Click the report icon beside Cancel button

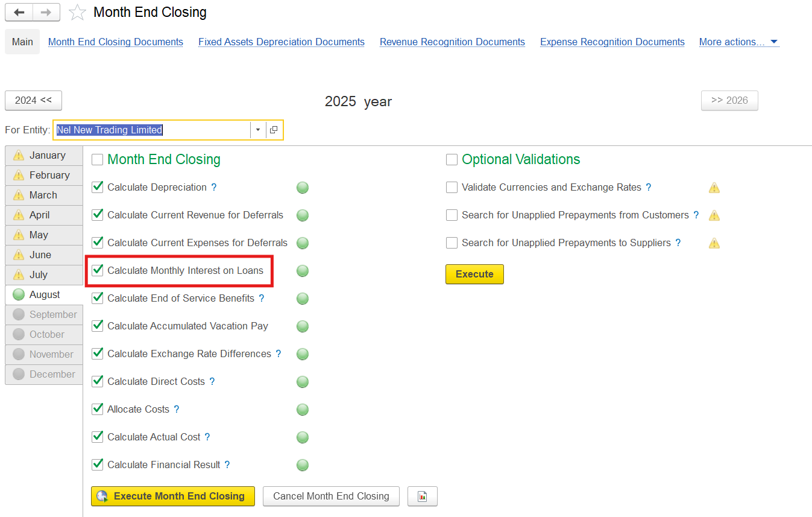(422, 496)
